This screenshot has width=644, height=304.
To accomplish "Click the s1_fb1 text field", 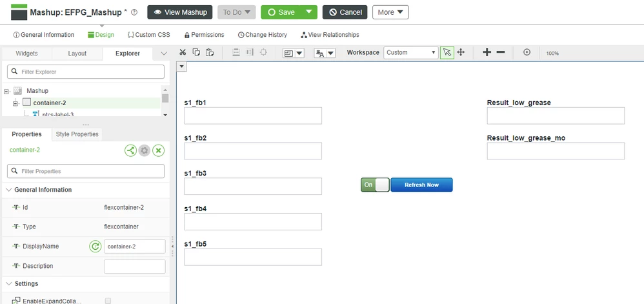I will point(253,116).
